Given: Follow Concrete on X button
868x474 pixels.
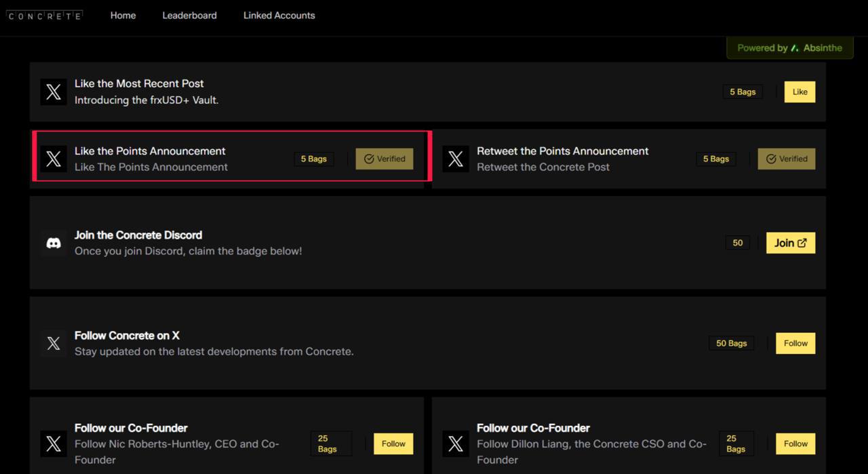Looking at the screenshot, I should click(795, 343).
